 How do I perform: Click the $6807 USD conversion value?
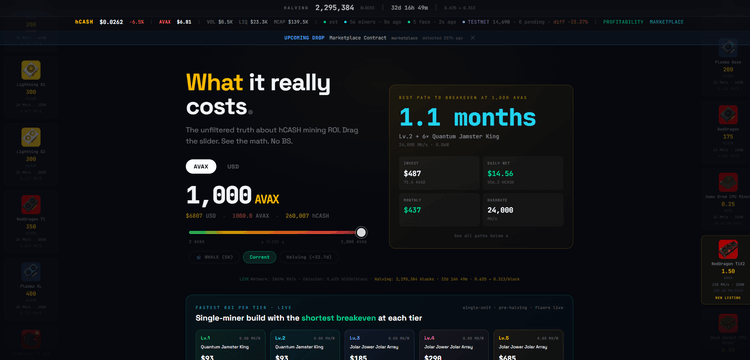click(x=200, y=216)
